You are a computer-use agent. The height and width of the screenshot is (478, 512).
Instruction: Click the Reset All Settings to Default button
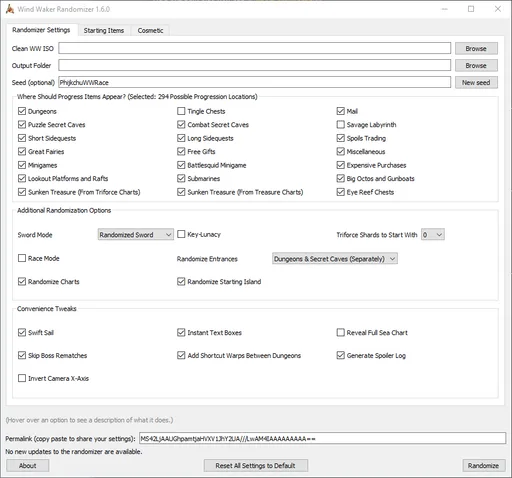pyautogui.click(x=256, y=466)
